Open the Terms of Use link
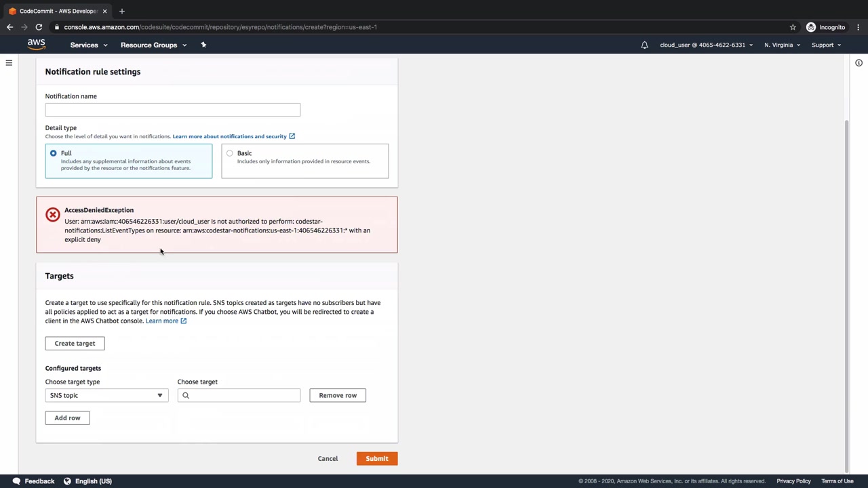Viewport: 868px width, 488px height. click(x=837, y=481)
